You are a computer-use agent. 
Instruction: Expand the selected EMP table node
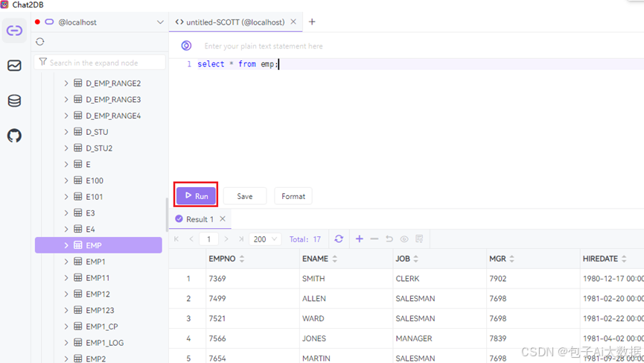point(66,245)
